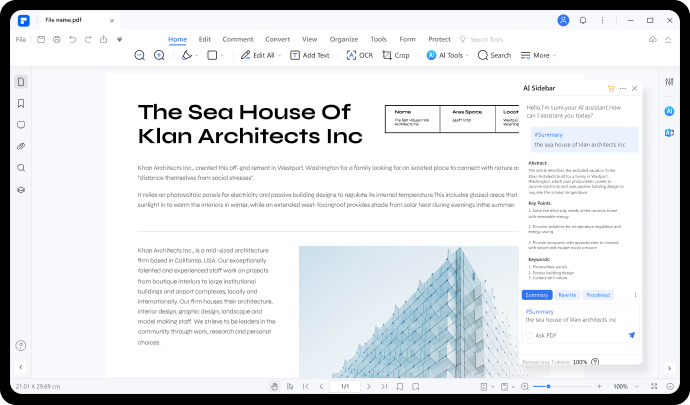Open the bookmarks panel
Screen dimensions: 690x405
coord(21,103)
